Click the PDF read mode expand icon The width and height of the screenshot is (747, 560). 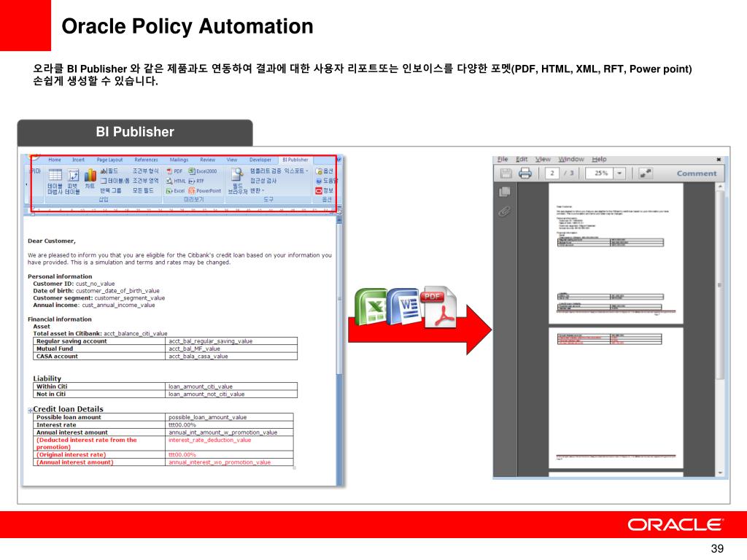coord(646,174)
